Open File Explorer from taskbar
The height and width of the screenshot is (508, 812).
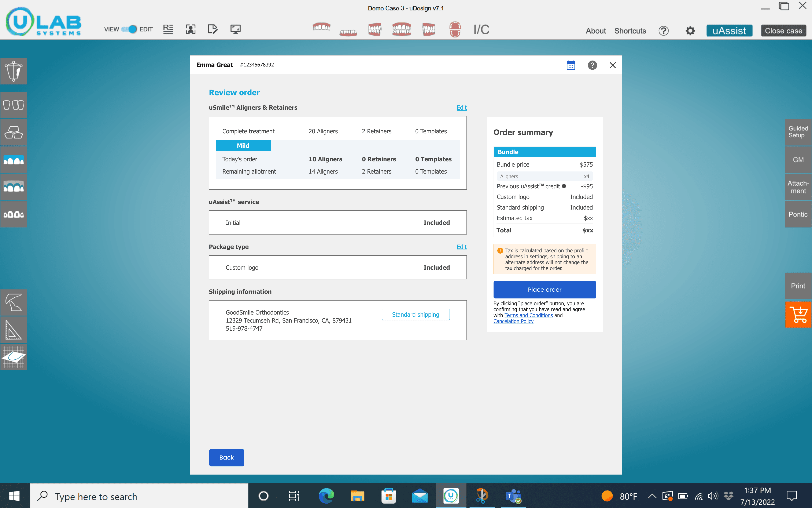pyautogui.click(x=357, y=496)
